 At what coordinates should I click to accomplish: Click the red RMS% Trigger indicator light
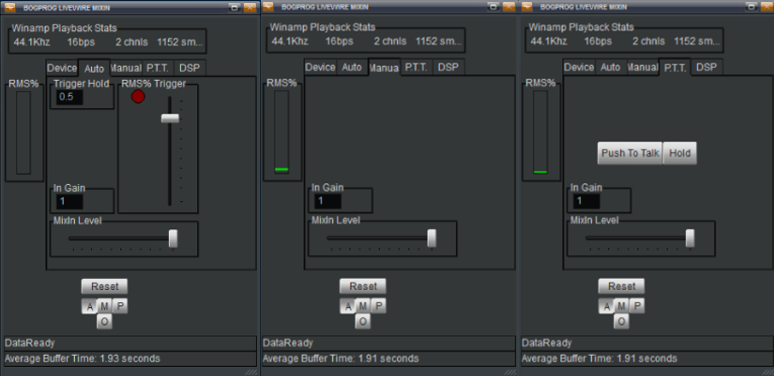coord(138,97)
